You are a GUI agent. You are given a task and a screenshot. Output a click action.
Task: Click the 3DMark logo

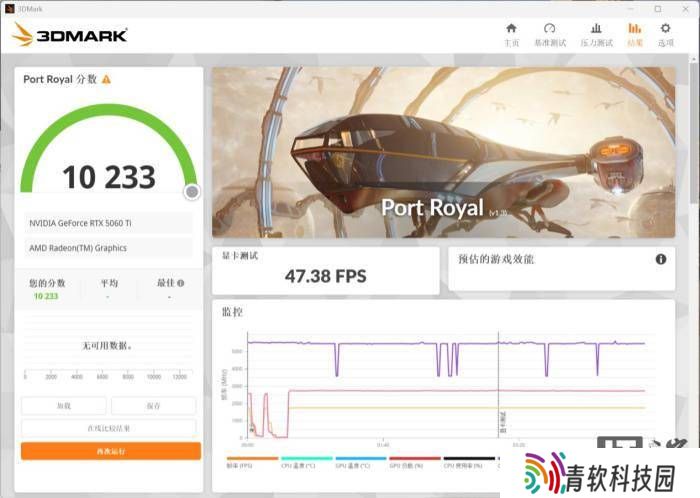pos(70,35)
